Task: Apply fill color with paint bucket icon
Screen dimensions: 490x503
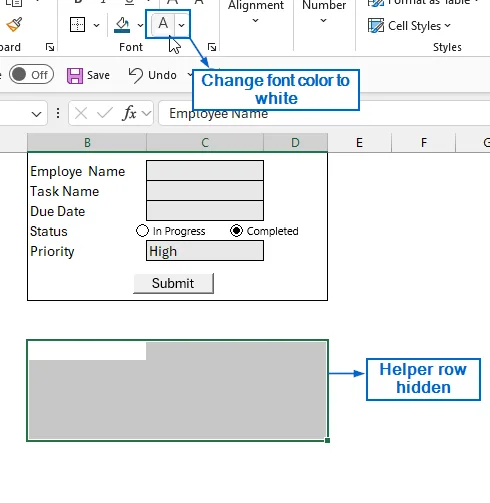Action: click(x=122, y=25)
